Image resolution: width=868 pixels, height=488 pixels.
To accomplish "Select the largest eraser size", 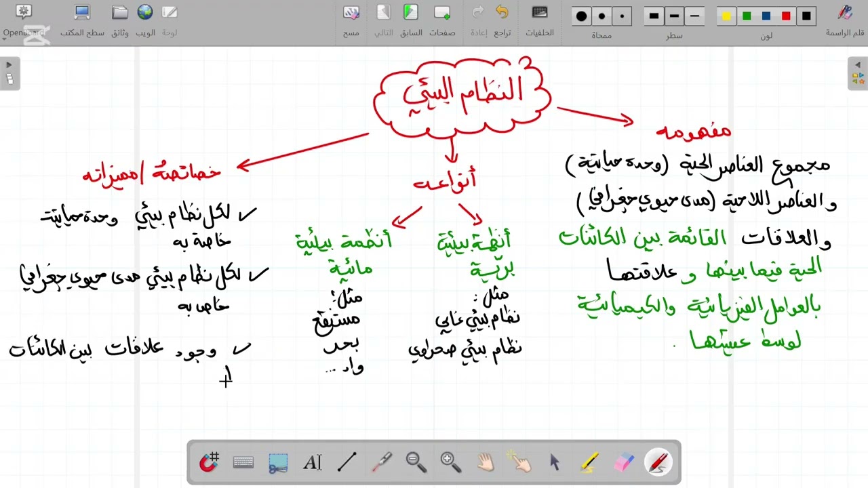I will tap(582, 16).
